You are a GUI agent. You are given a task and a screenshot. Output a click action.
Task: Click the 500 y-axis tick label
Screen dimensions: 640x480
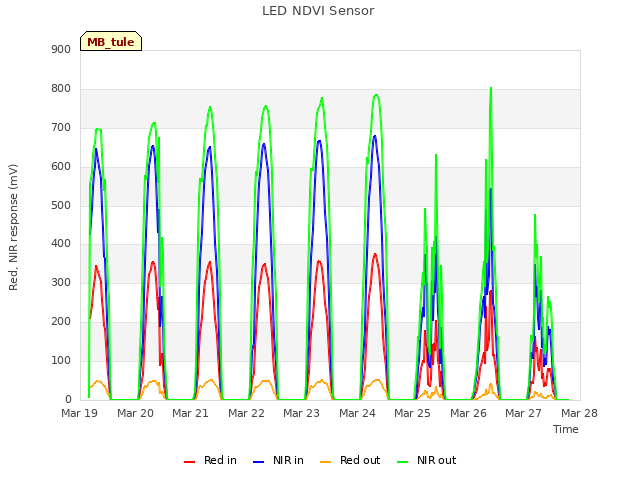point(61,205)
